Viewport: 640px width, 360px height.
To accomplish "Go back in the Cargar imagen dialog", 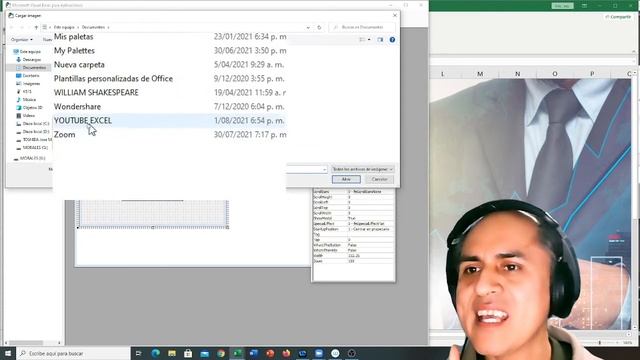I will pyautogui.click(x=11, y=27).
